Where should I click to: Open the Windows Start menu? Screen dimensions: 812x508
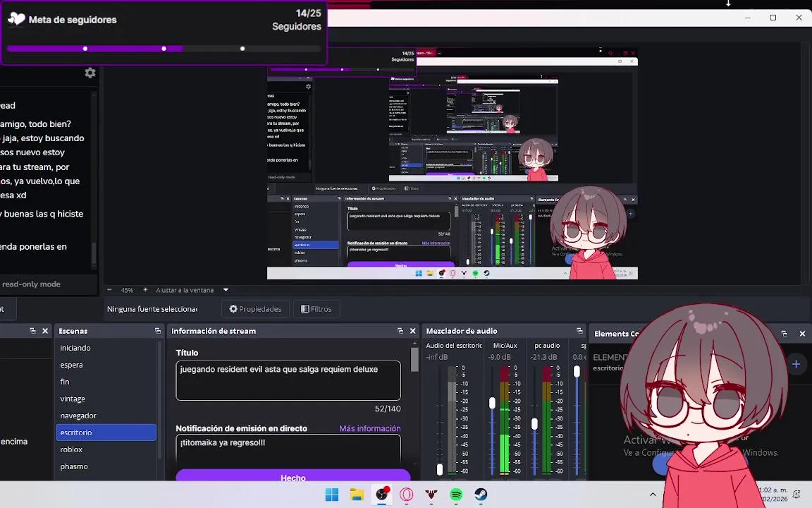pyautogui.click(x=332, y=495)
